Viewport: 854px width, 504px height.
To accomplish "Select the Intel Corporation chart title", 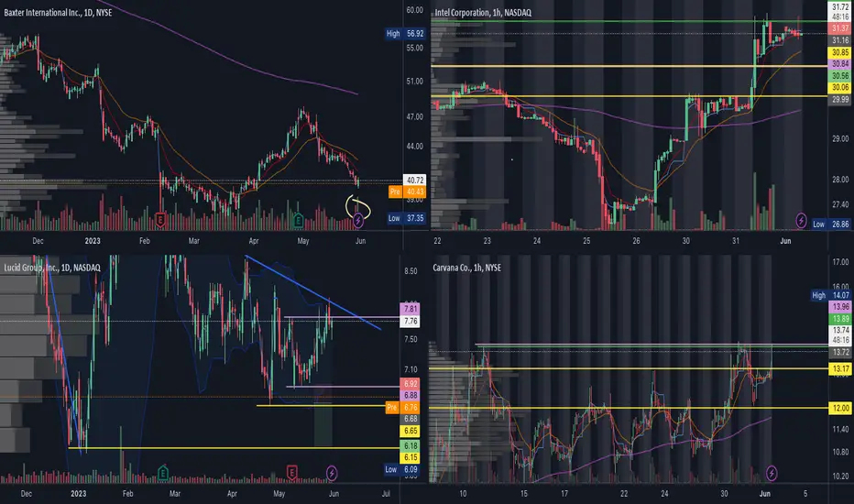I will (483, 12).
